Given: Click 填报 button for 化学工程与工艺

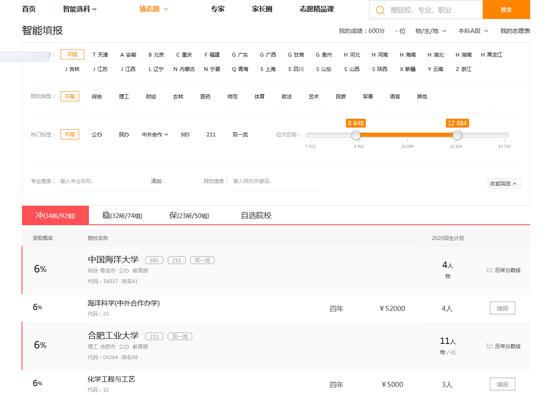Looking at the screenshot, I should [502, 384].
